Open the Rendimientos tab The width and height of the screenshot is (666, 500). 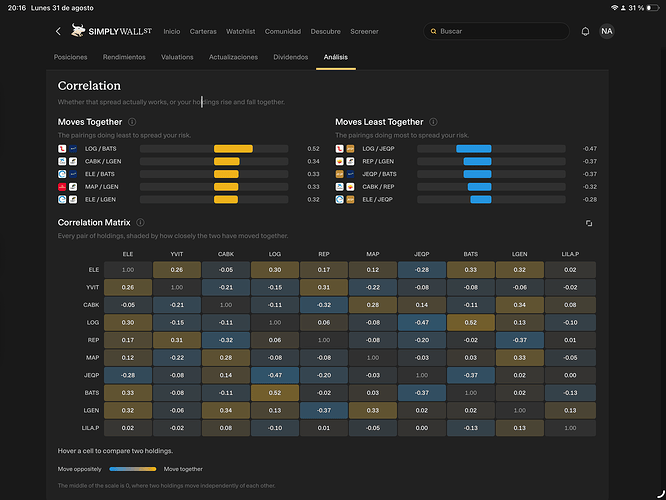click(x=124, y=57)
